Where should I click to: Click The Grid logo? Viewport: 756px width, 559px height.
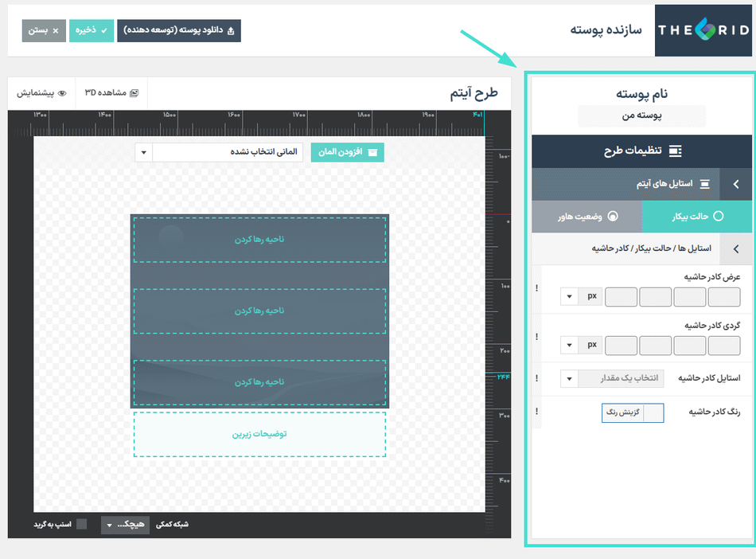(x=703, y=30)
